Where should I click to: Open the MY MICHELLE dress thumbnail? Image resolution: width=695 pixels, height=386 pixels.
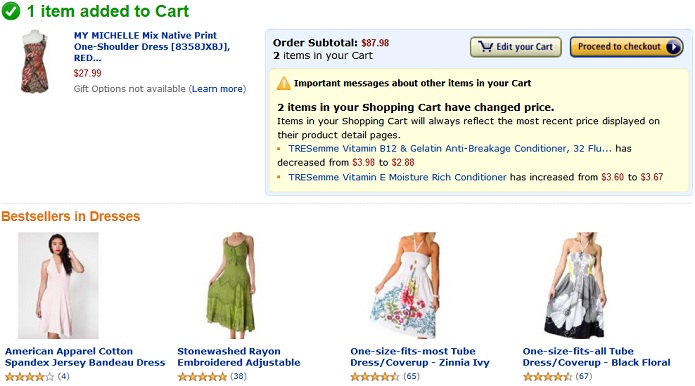34,62
